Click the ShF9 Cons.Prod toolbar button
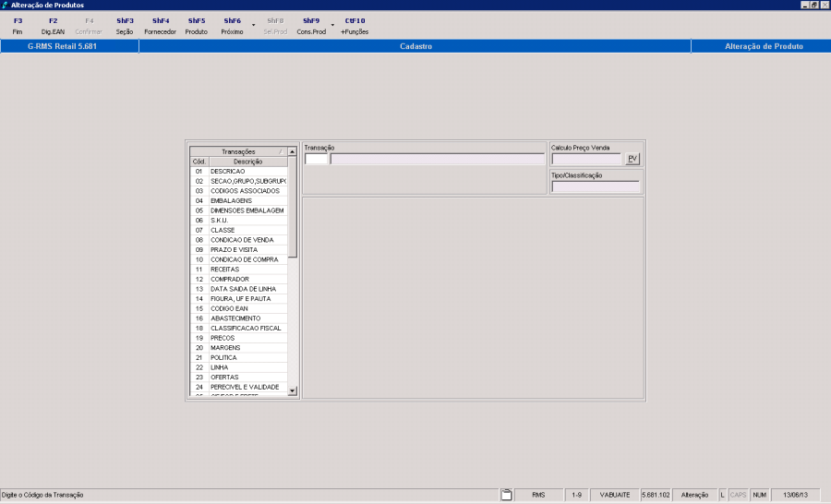831x504 pixels. click(311, 26)
